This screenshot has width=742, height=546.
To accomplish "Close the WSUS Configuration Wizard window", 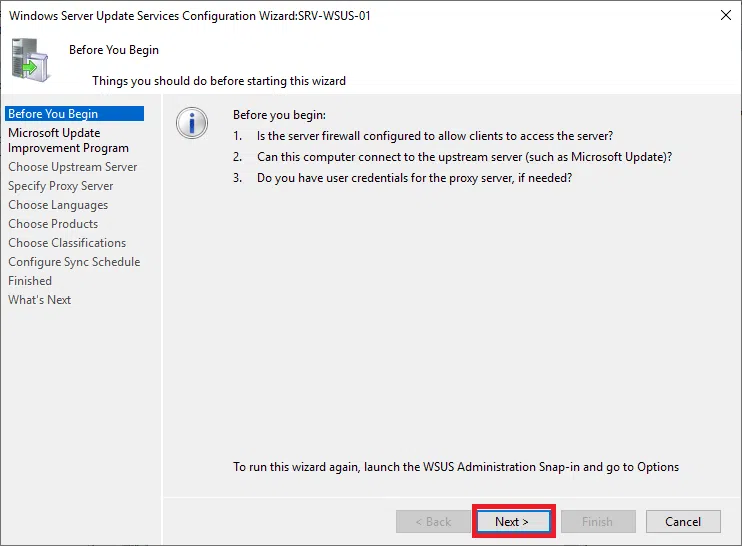I will pos(723,16).
